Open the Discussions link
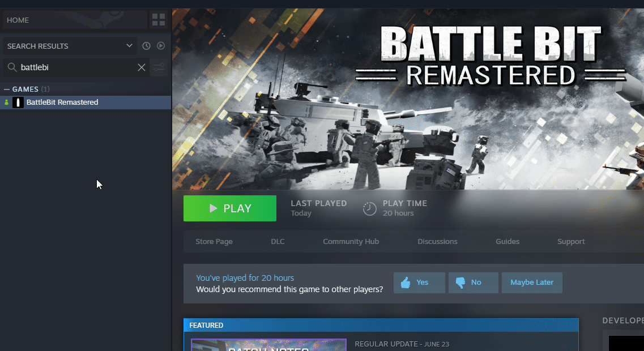The width and height of the screenshot is (644, 351). pyautogui.click(x=437, y=242)
